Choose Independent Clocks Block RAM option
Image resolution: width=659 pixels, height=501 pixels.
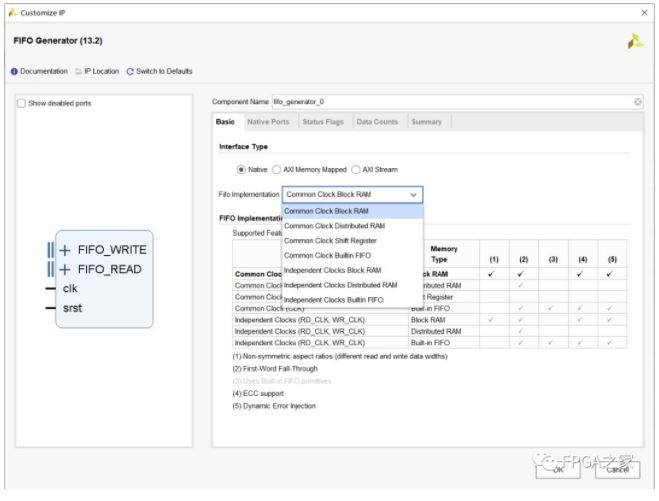click(352, 270)
